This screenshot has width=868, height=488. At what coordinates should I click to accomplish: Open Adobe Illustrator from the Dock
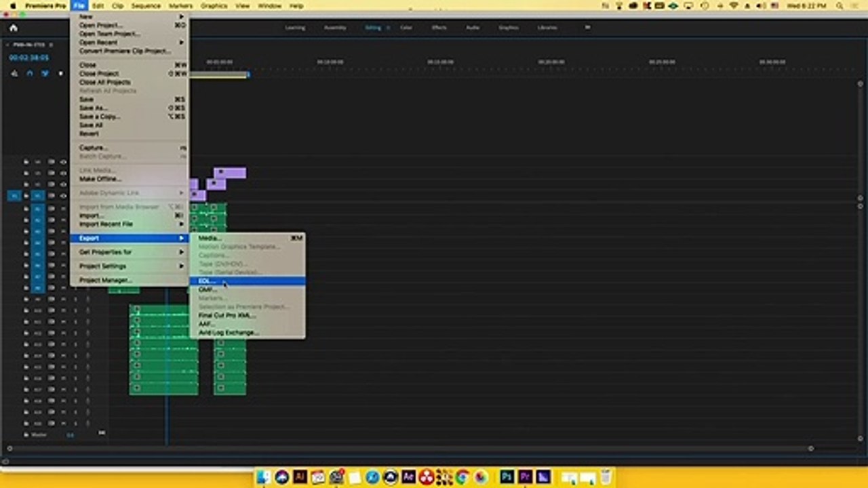pyautogui.click(x=300, y=476)
